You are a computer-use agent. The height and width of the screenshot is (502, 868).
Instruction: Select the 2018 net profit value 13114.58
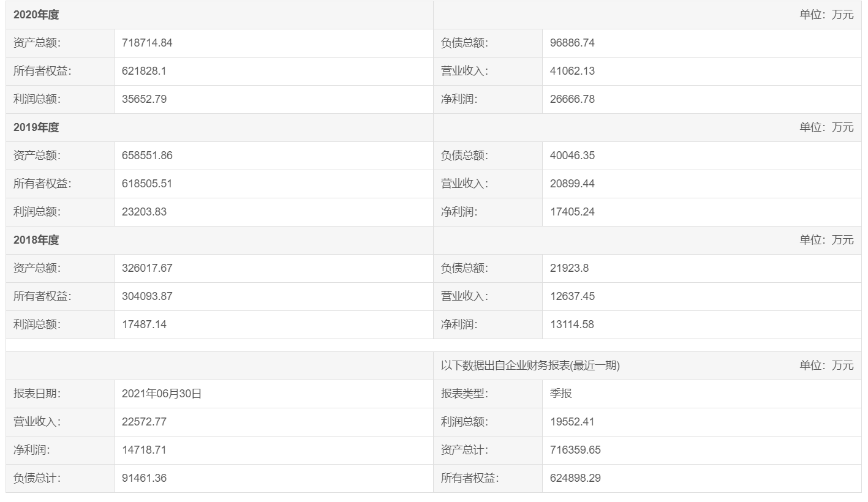pyautogui.click(x=572, y=325)
